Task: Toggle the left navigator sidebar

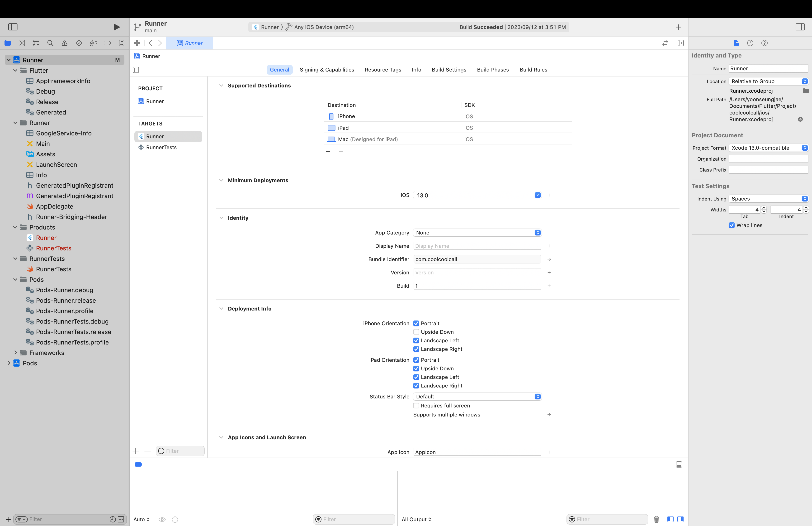Action: (x=13, y=27)
